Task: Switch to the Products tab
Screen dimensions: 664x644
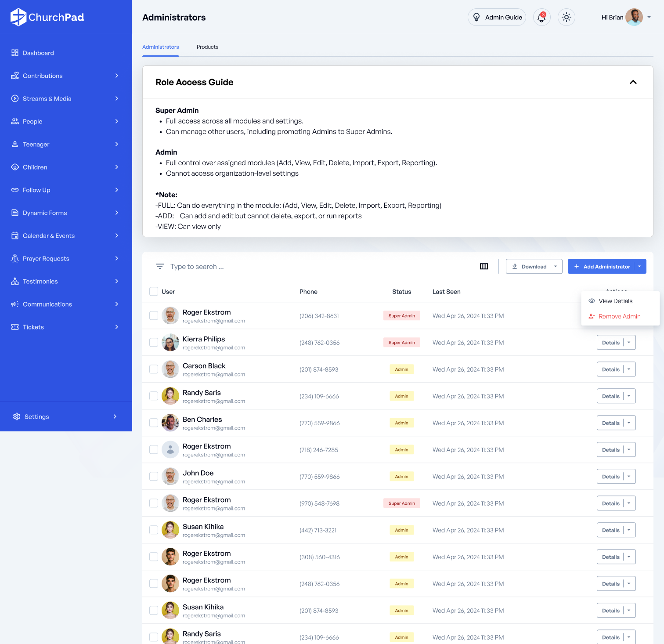Action: [207, 47]
